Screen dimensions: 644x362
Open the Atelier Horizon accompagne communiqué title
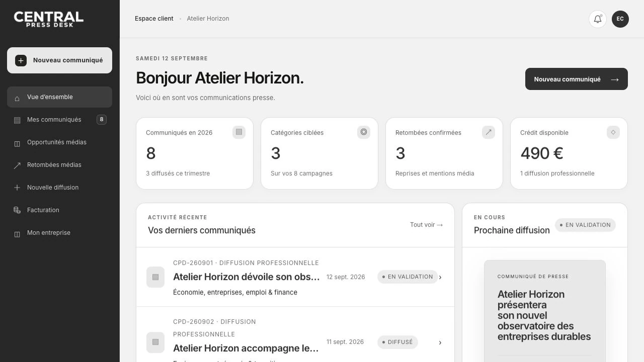click(x=246, y=348)
